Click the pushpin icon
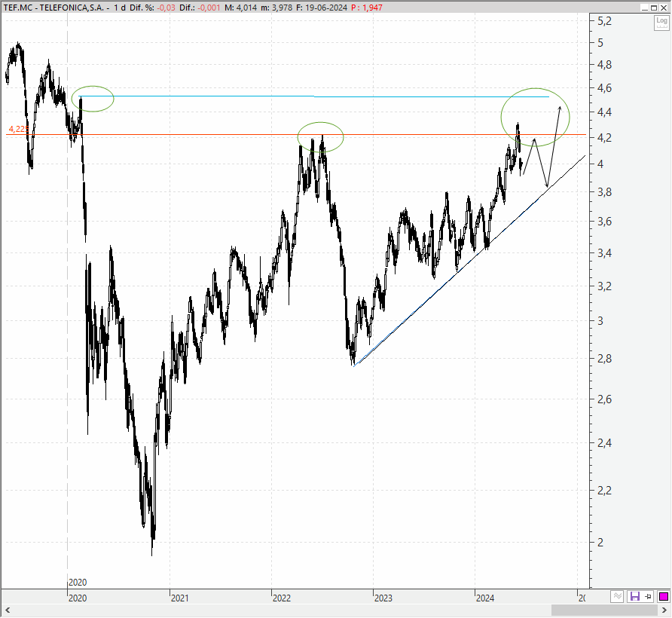The height and width of the screenshot is (618, 672). (x=649, y=597)
